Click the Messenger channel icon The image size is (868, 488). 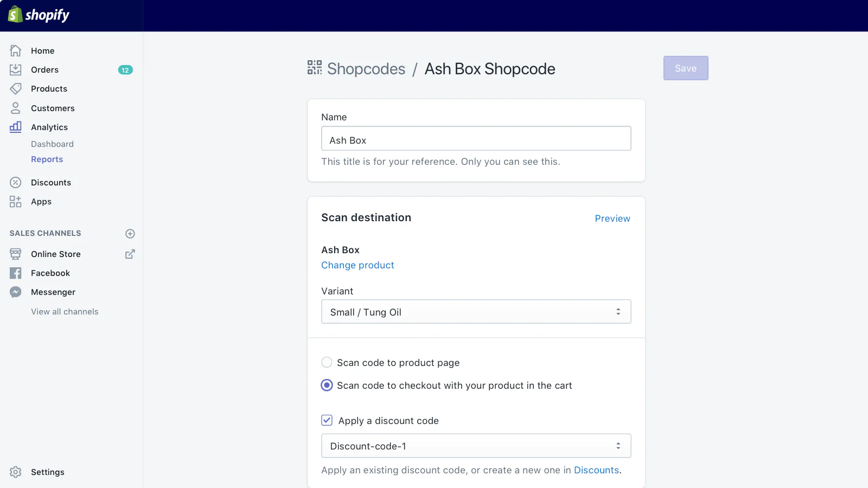pyautogui.click(x=15, y=292)
